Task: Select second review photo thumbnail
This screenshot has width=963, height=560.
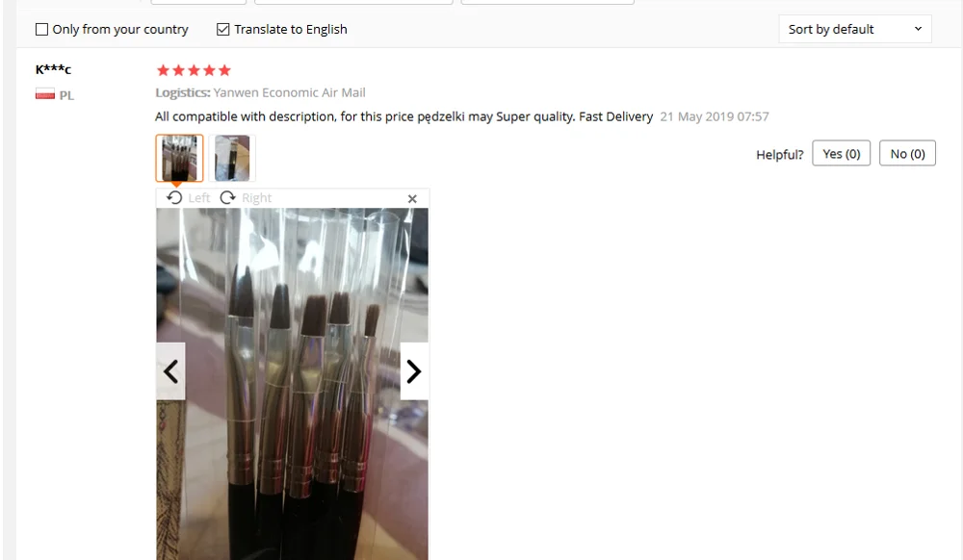Action: tap(232, 158)
